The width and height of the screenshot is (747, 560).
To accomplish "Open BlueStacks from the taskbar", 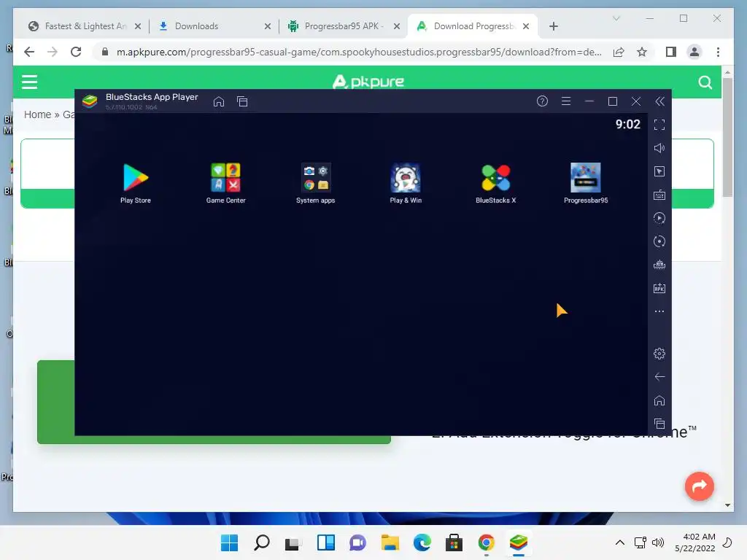I will [519, 542].
